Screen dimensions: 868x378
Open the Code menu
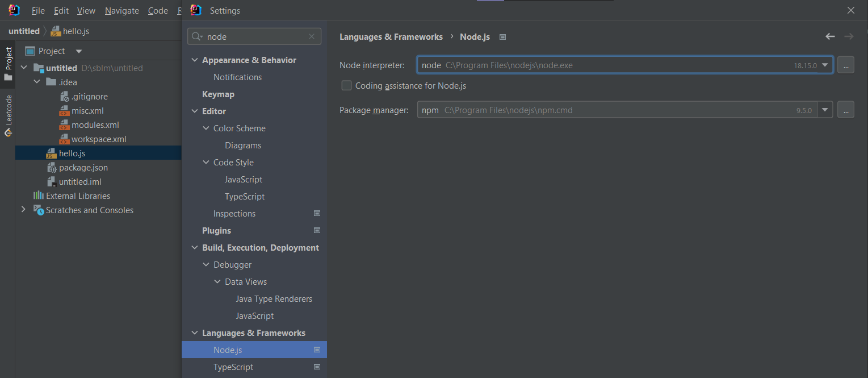click(x=158, y=11)
